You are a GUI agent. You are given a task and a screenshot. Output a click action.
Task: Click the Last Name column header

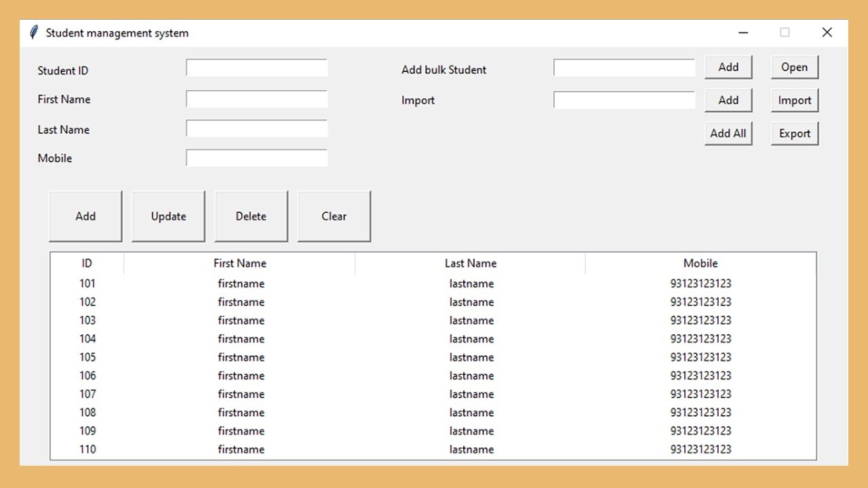pos(470,263)
